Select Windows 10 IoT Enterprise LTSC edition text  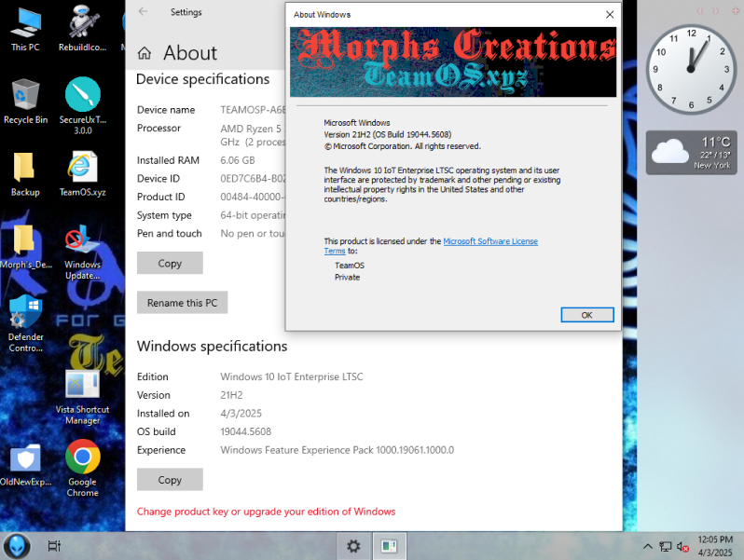click(291, 377)
